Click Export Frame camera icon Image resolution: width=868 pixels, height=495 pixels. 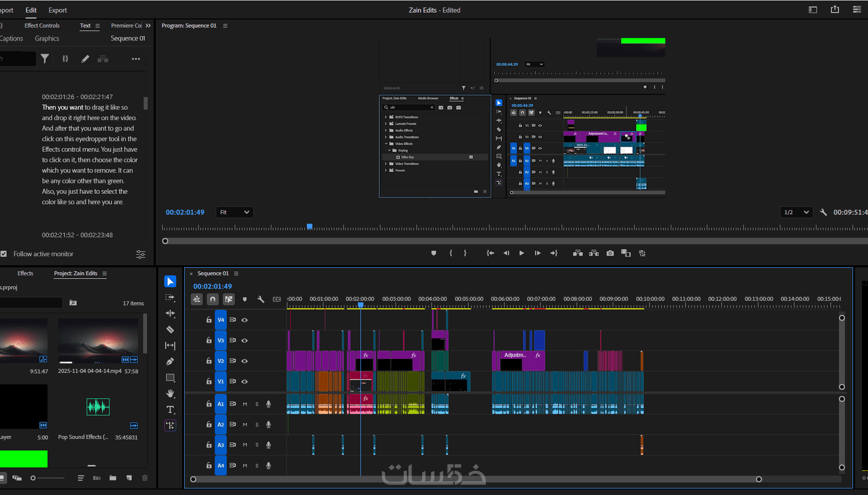[x=610, y=253]
